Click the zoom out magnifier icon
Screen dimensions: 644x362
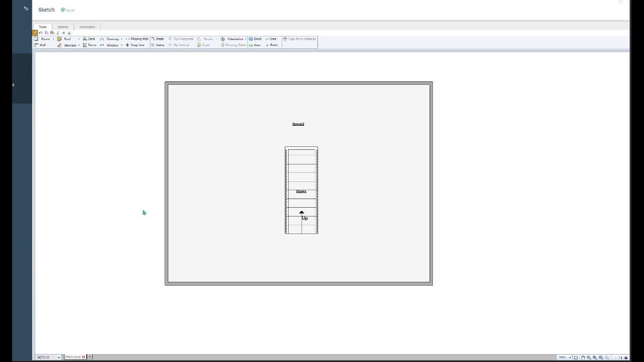589,357
